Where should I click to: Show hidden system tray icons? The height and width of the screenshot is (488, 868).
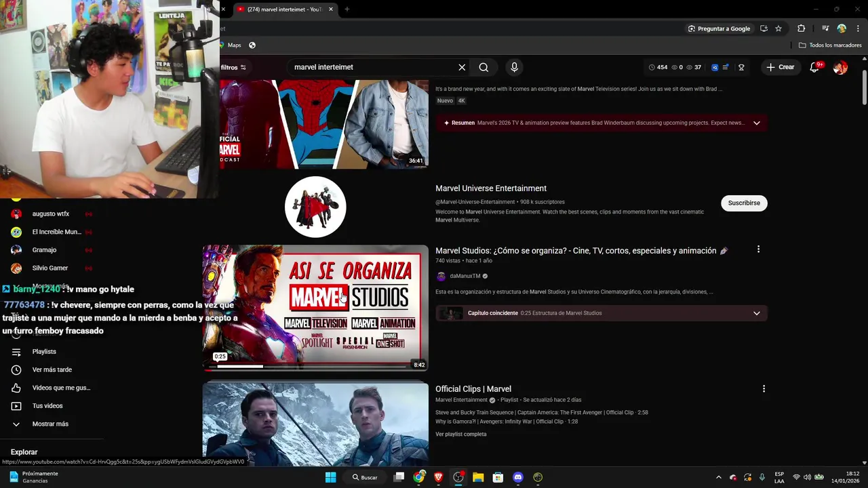click(x=719, y=477)
